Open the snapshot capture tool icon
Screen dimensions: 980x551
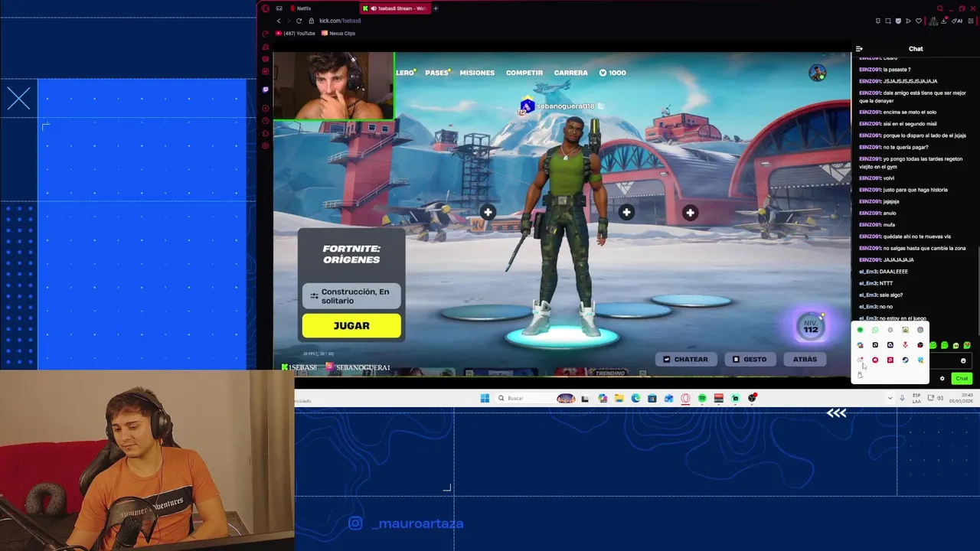[x=888, y=21]
